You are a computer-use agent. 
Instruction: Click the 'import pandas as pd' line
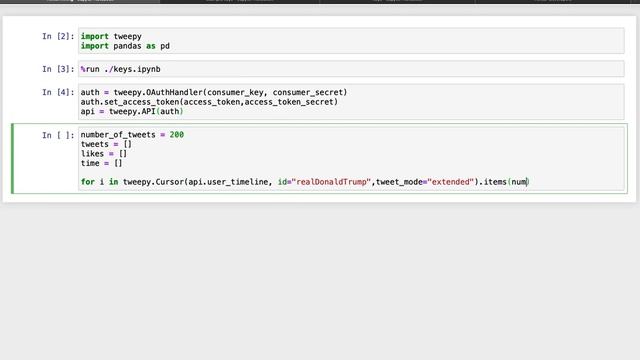tap(125, 46)
